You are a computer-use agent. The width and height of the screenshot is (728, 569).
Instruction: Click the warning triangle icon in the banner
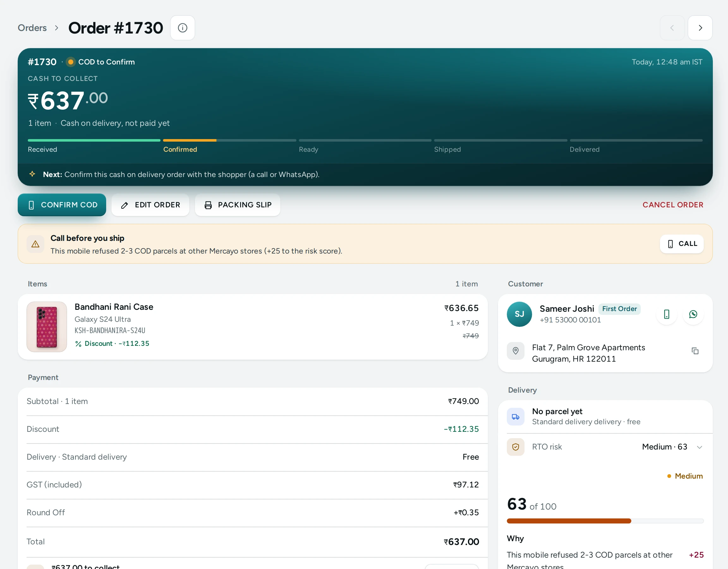35,244
